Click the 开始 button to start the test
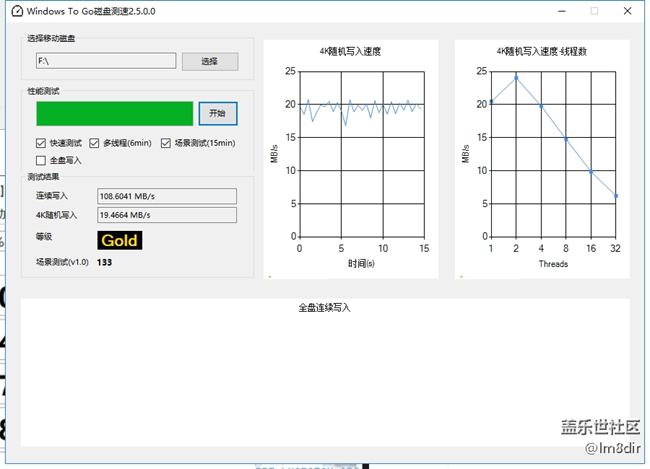650x469 pixels. [218, 113]
